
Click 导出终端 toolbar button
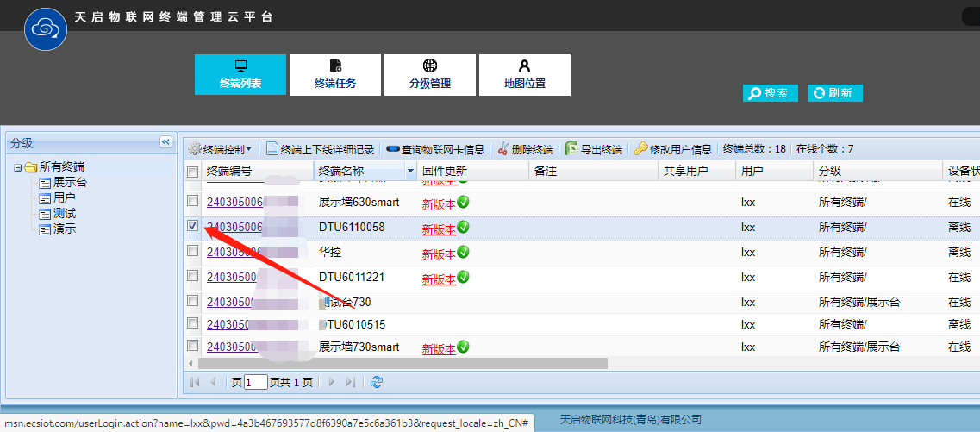pos(595,149)
